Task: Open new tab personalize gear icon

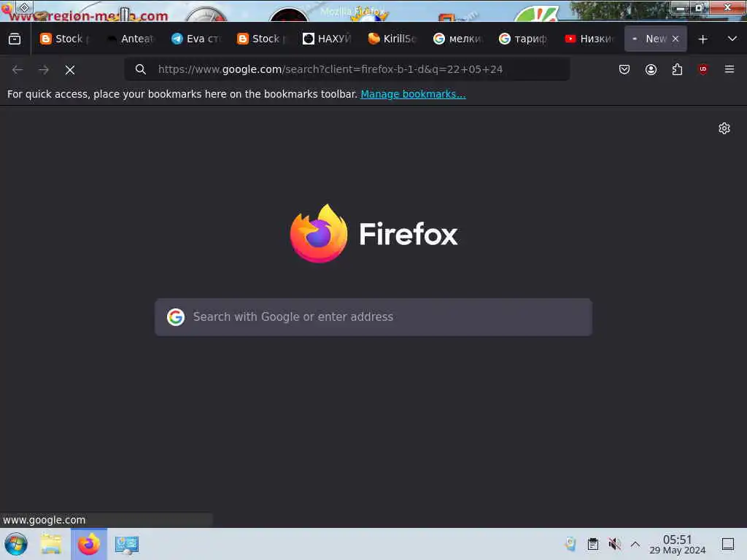Action: pos(724,128)
